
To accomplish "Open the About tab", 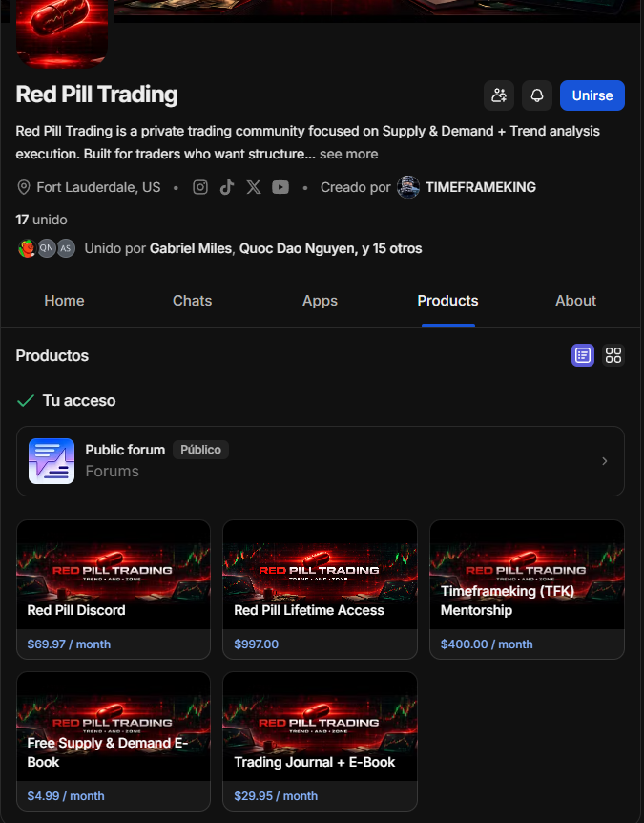I will click(576, 301).
